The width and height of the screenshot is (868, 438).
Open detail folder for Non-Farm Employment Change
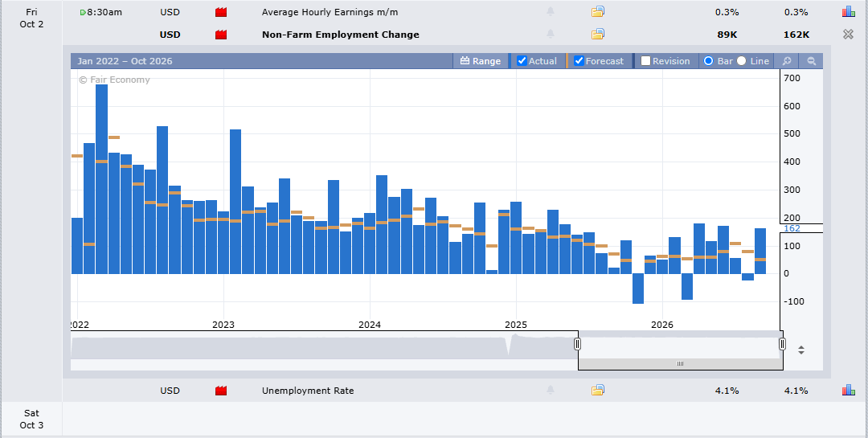point(598,35)
